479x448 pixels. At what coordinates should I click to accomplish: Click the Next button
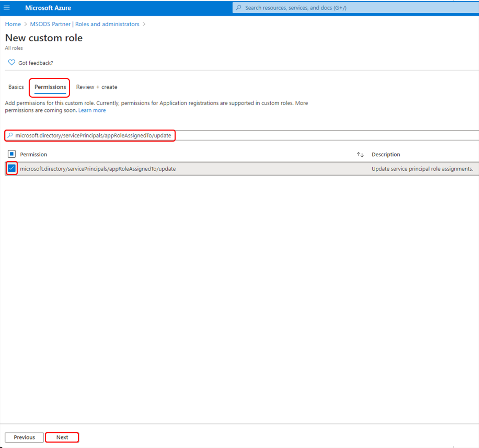(62, 437)
